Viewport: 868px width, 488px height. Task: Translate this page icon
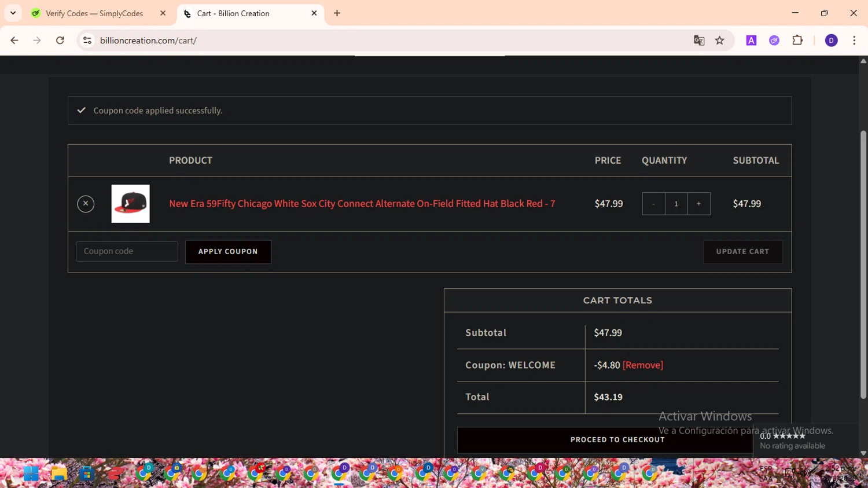[699, 41]
